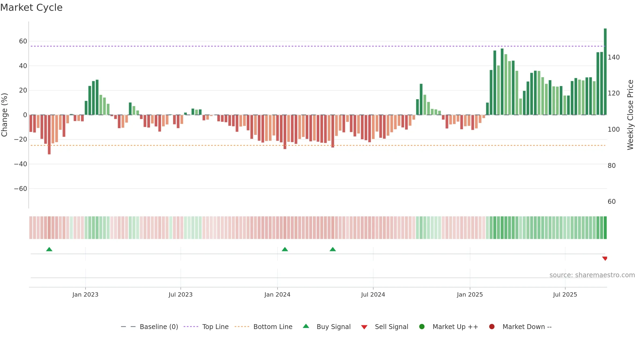Click the grey dashed Baseline legend swatch
Image resolution: width=644 pixels, height=362 pixels.
click(x=128, y=327)
